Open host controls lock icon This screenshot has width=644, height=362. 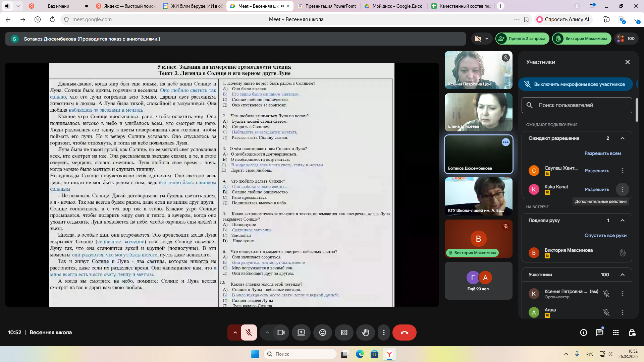[632, 333]
